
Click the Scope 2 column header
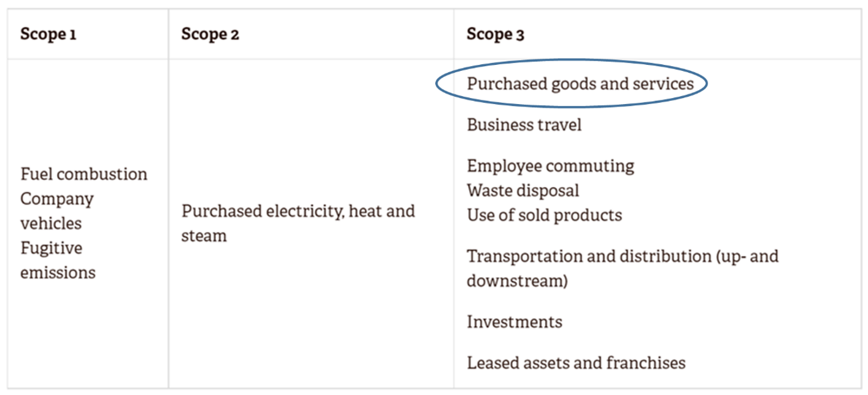coord(210,34)
